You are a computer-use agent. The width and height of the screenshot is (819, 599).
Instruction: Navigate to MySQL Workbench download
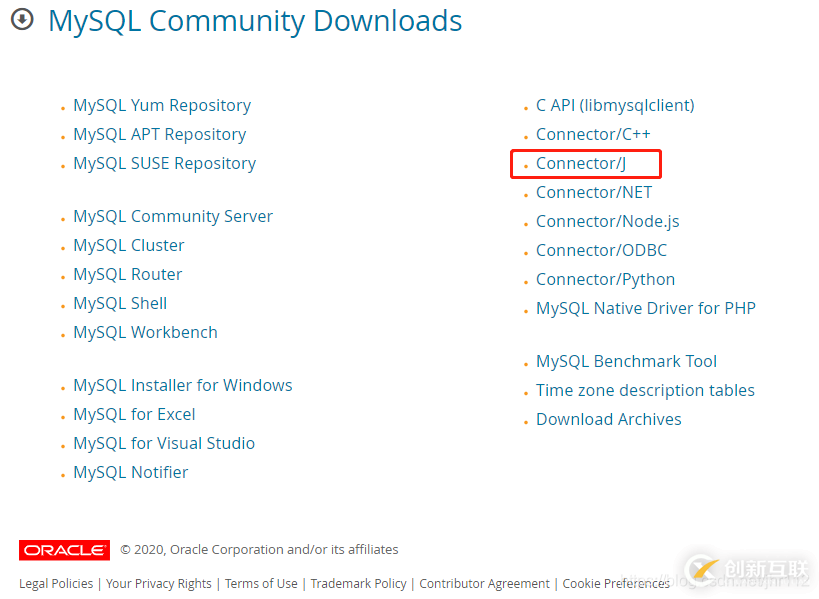coord(145,332)
